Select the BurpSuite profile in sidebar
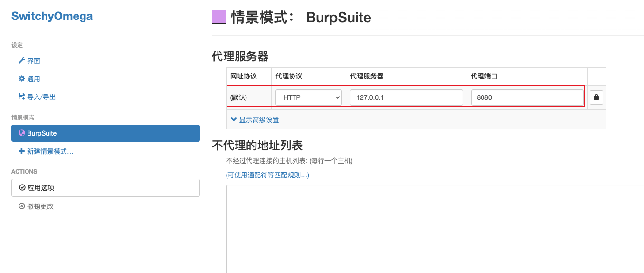 (x=105, y=133)
